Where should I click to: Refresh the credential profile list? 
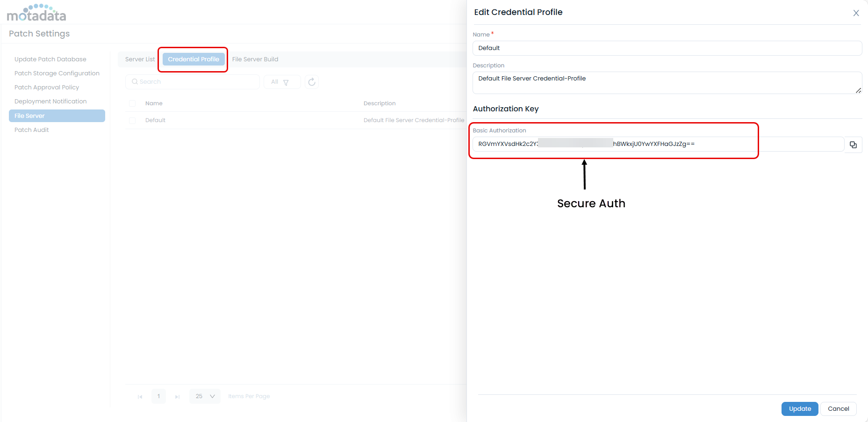point(312,82)
